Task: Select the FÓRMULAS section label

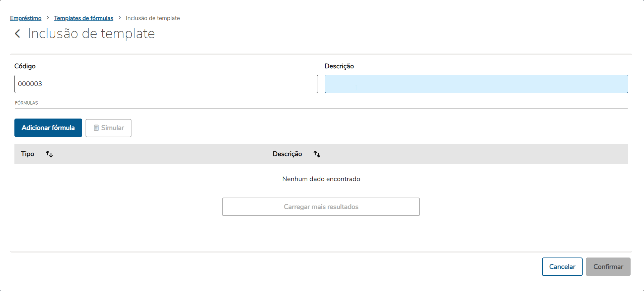Action: point(26,103)
